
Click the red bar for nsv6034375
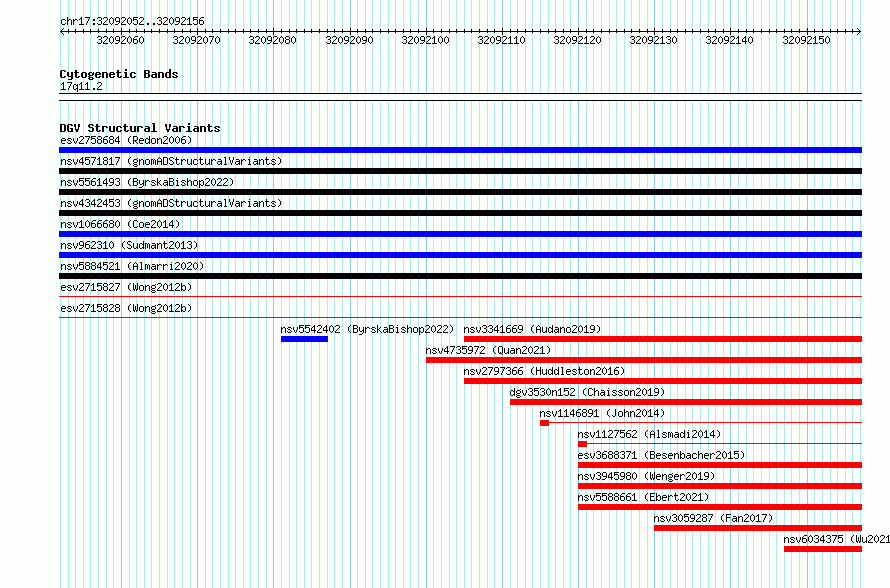coord(823,549)
